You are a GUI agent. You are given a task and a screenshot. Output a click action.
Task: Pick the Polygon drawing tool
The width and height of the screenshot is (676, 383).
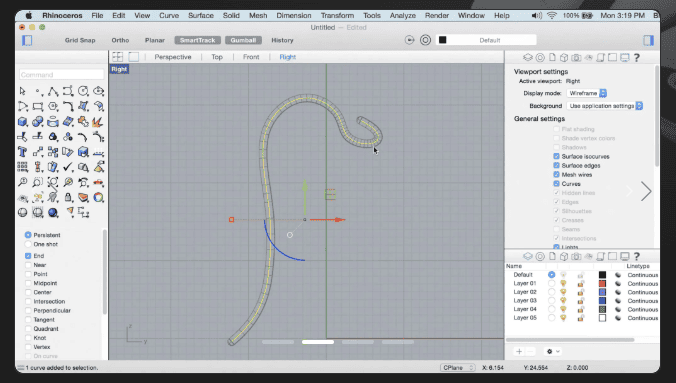pyautogui.click(x=53, y=107)
